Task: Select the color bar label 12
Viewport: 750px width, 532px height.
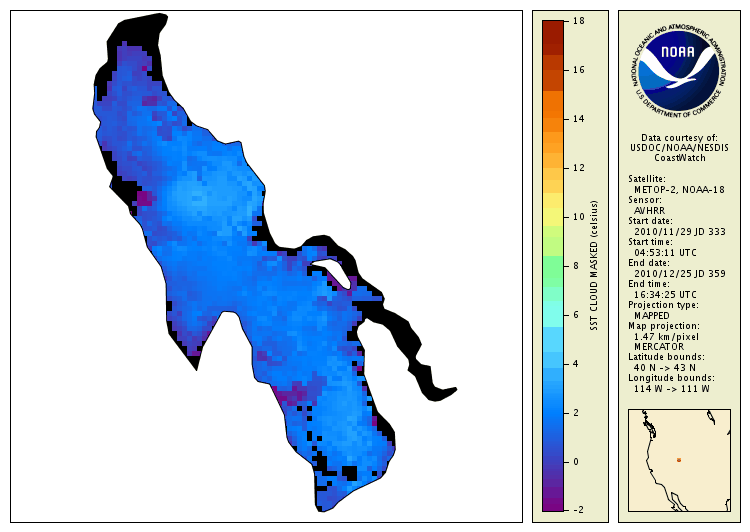Action: (579, 168)
